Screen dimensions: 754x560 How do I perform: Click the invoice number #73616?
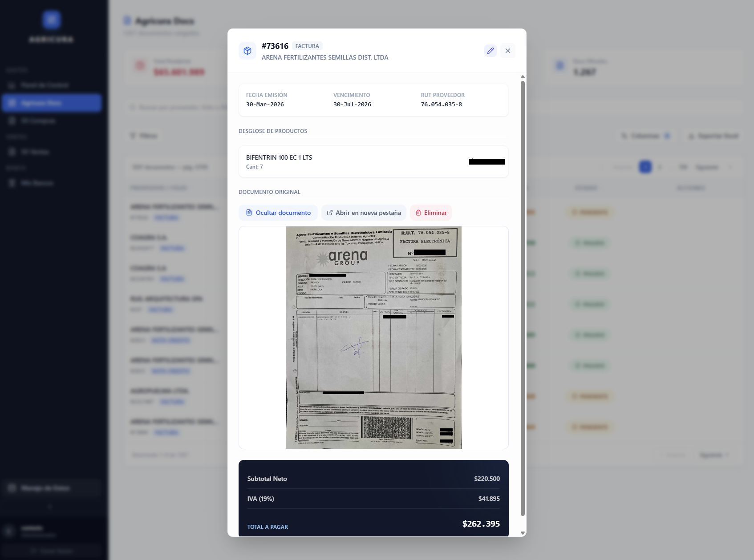pos(275,46)
